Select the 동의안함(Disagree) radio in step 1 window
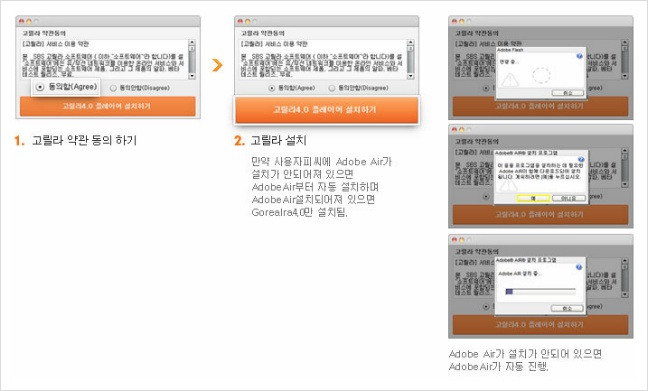The width and height of the screenshot is (648, 391). (x=113, y=88)
